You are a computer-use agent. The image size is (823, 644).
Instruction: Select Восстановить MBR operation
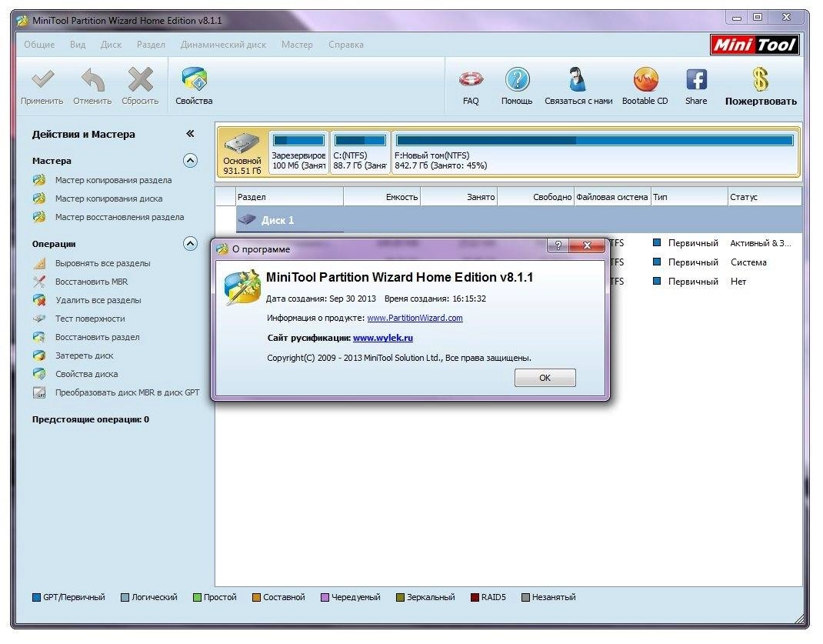(92, 282)
